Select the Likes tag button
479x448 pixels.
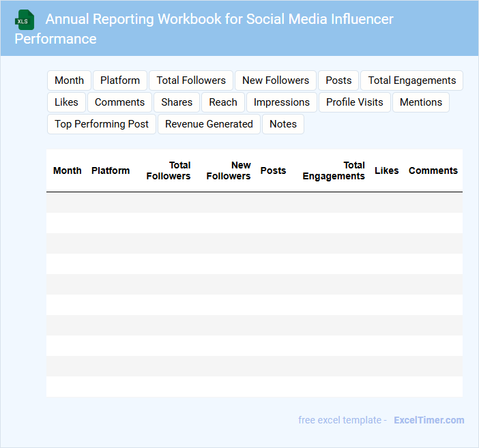pyautogui.click(x=66, y=102)
